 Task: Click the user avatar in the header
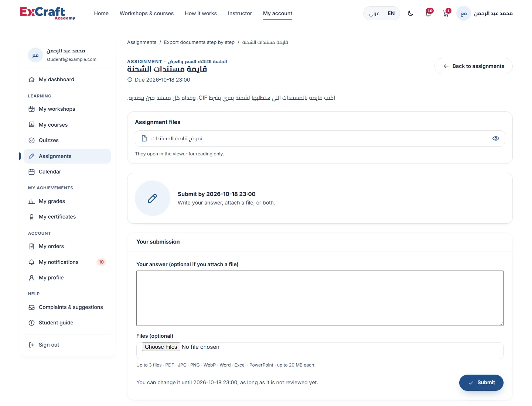pyautogui.click(x=464, y=13)
